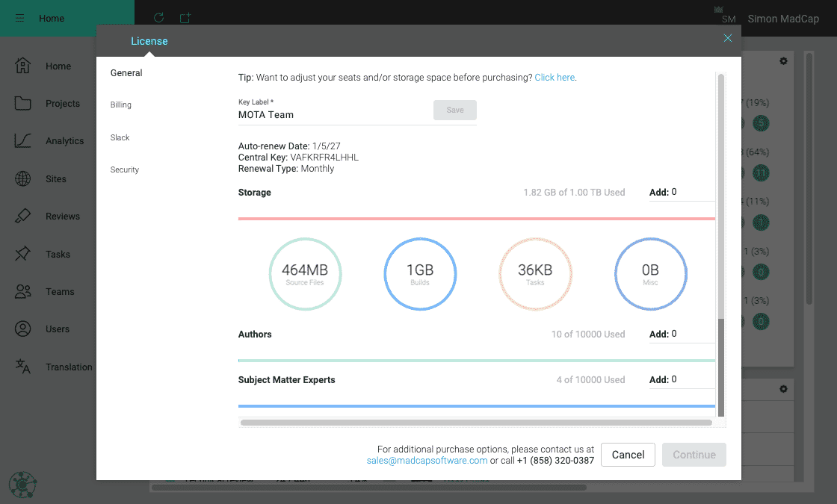The width and height of the screenshot is (837, 504).
Task: Click the Renewal Type Monthly text
Action: (286, 169)
